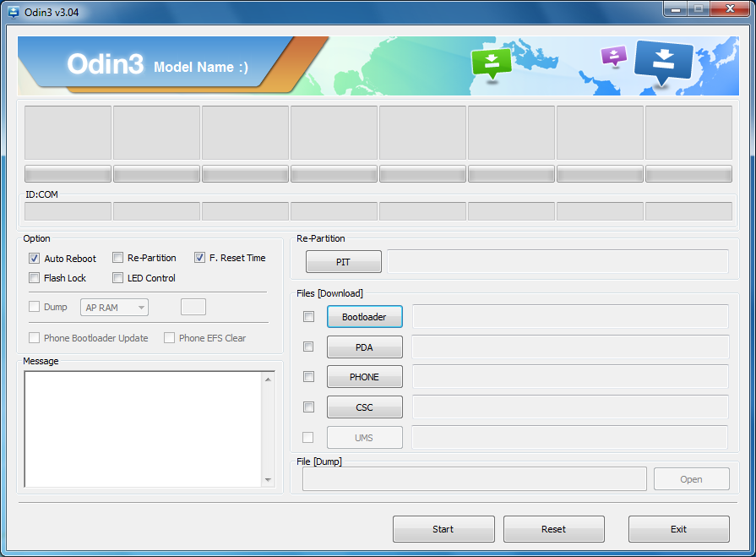This screenshot has height=557, width=756.
Task: Check the box next to UMS
Action: [307, 438]
